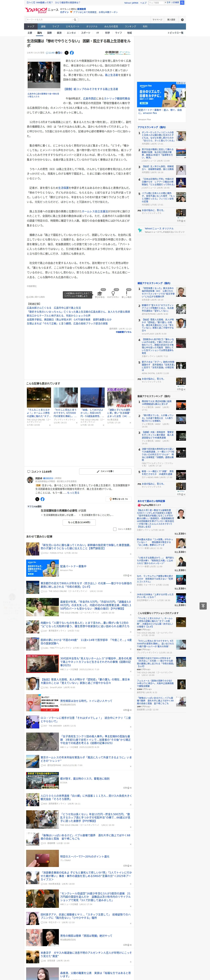The width and height of the screenshot is (210, 980).
Task: Click the web search button in header
Action: click(182, 3)
